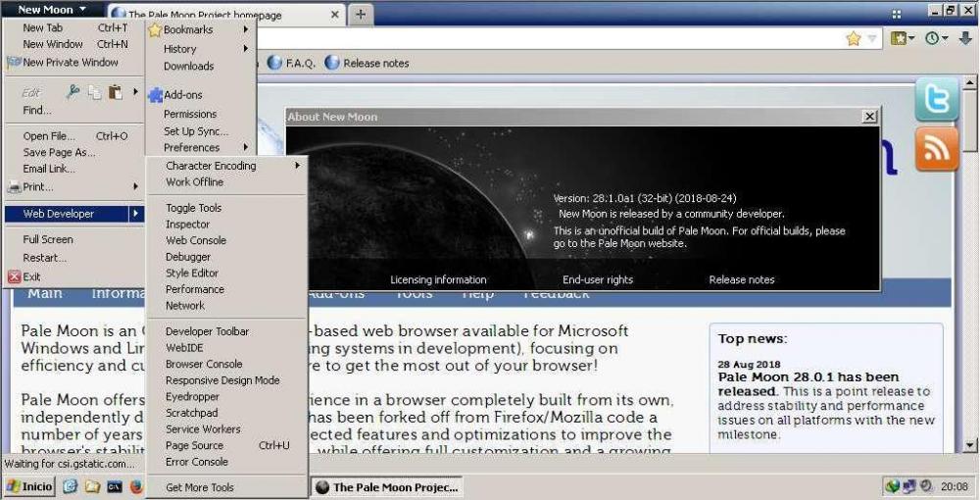Click the Cut scissors icon in menu
The height and width of the screenshot is (500, 980).
[73, 92]
